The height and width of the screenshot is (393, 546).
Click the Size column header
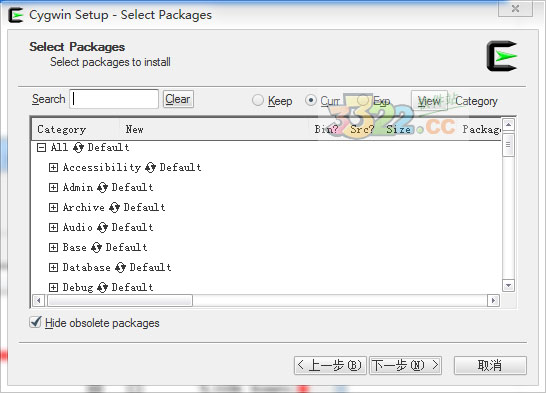(398, 129)
